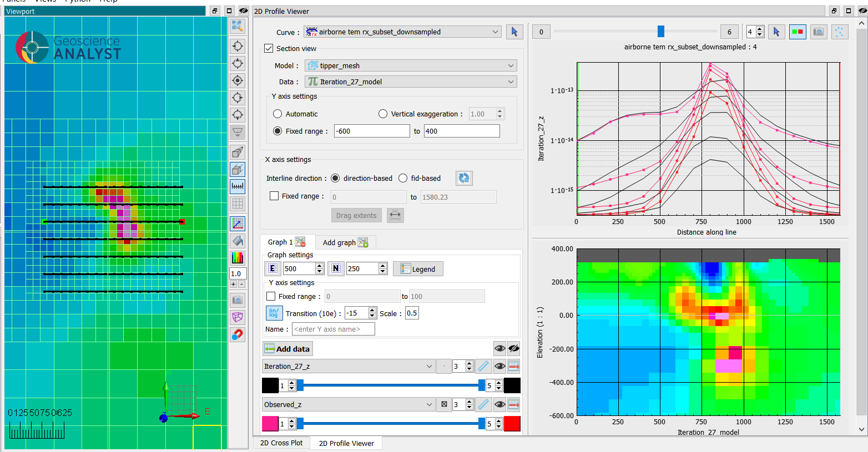Click the horizontal extents arrow icon
The width and height of the screenshot is (868, 452).
pyautogui.click(x=395, y=215)
